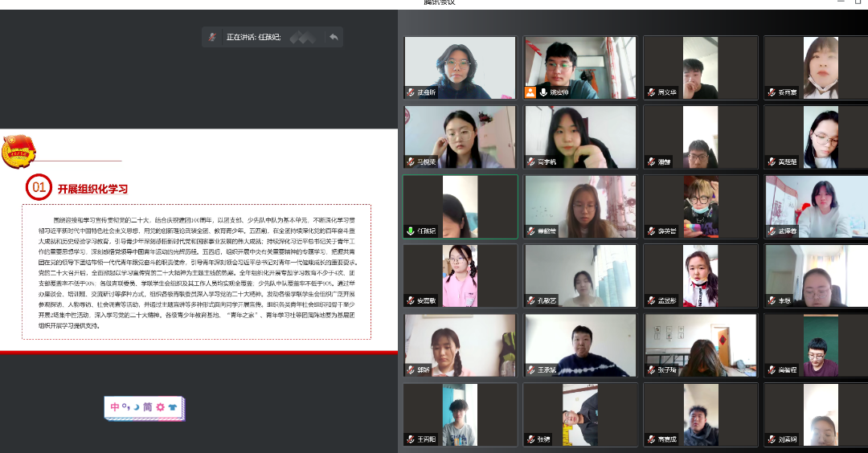Toggle the 简 simplified/traditional character mode
868x453 pixels.
point(148,407)
